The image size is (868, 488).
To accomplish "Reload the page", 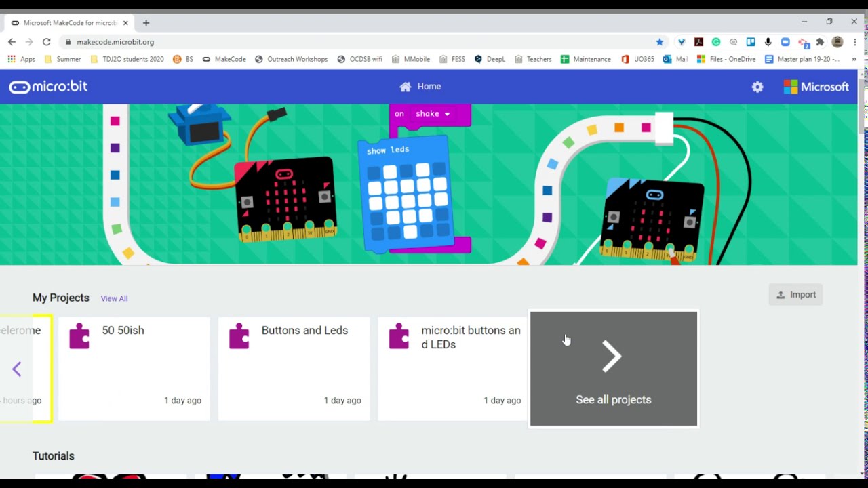I will pos(46,42).
